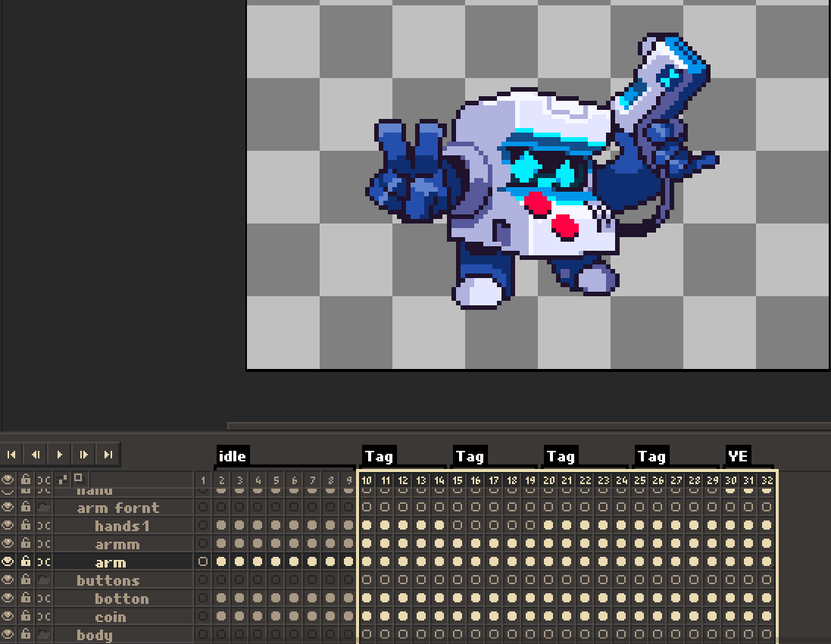Lock the armm layer

pos(26,543)
